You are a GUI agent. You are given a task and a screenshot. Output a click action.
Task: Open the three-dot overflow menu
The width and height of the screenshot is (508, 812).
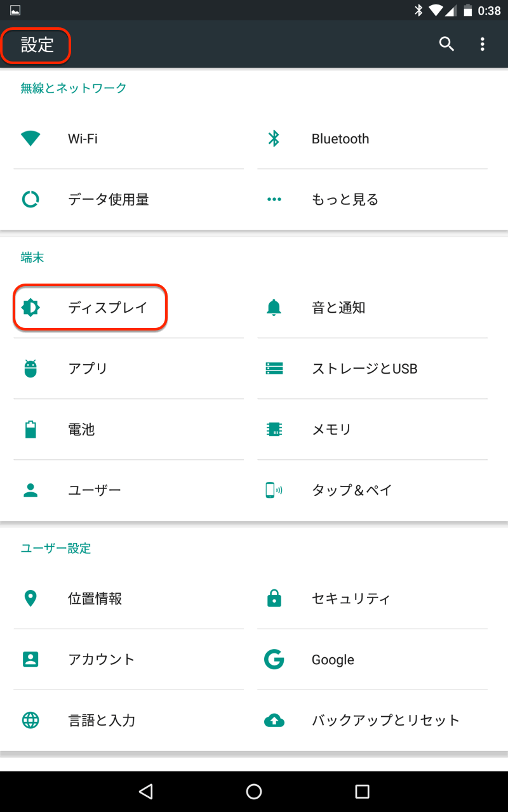point(483,44)
